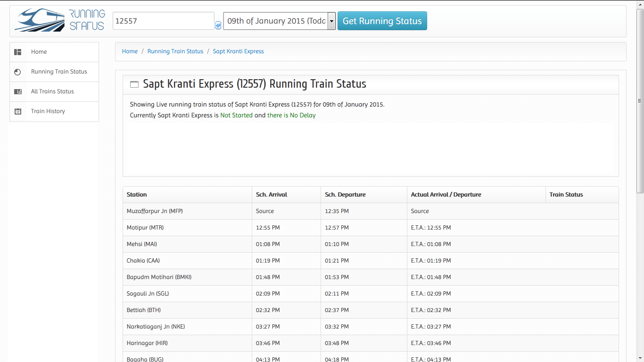
Task: Click the E.T.A.: 01:48 PM cell
Action: tap(476, 277)
